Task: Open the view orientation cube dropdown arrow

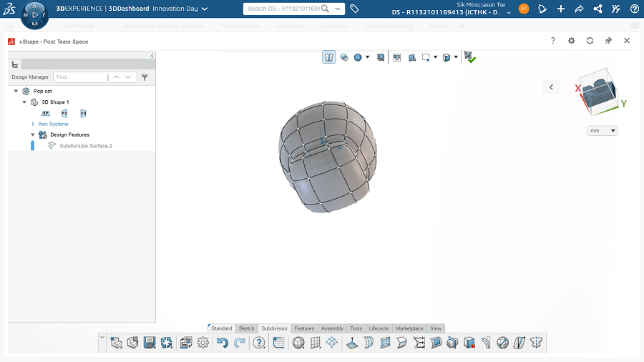Action: [x=456, y=57]
